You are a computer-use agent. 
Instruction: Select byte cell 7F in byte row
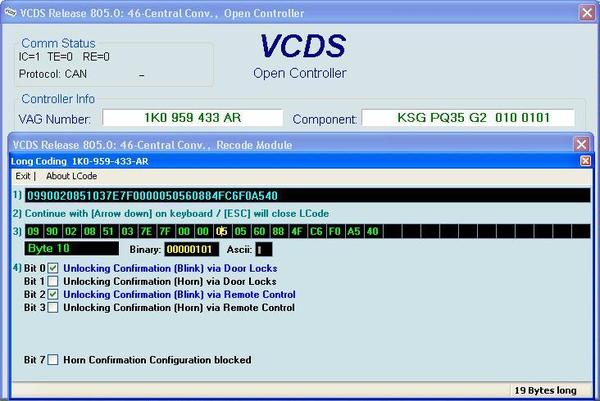pos(165,231)
